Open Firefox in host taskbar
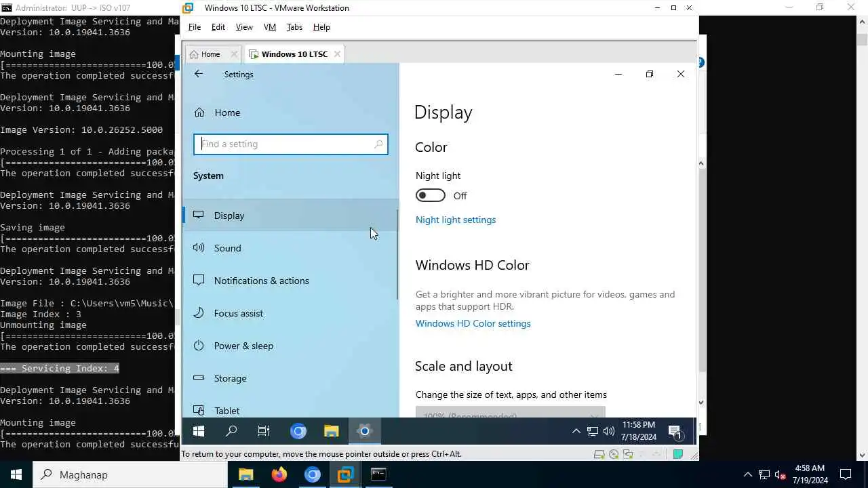Viewport: 868px width, 488px height. click(x=279, y=474)
